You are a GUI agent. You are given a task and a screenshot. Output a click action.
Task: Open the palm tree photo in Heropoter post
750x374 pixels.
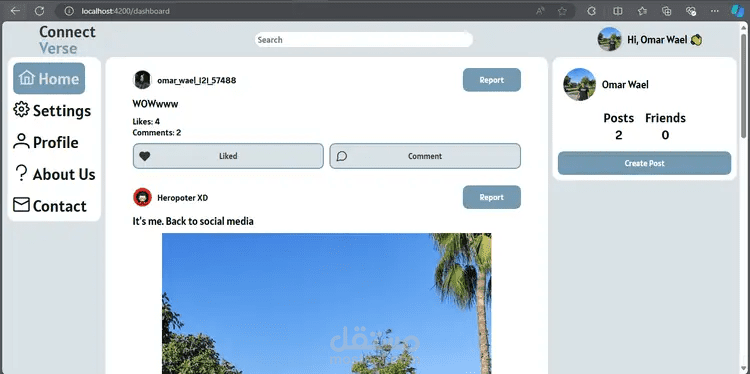pyautogui.click(x=327, y=303)
